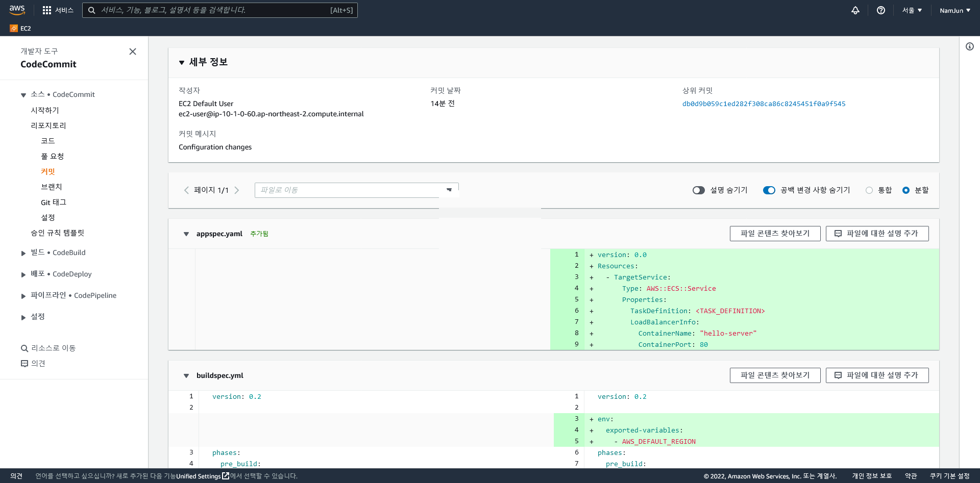Open Getting started in sidebar

pos(45,110)
